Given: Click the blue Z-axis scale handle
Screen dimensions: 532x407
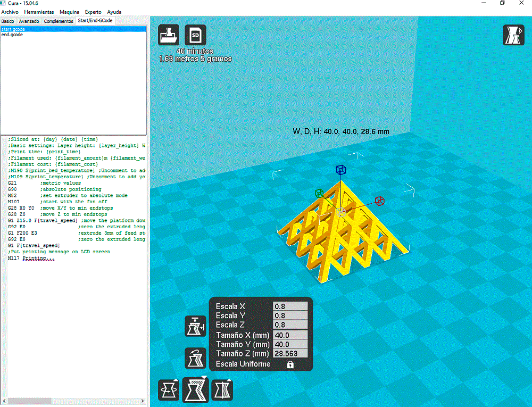Looking at the screenshot, I should pos(340,170).
